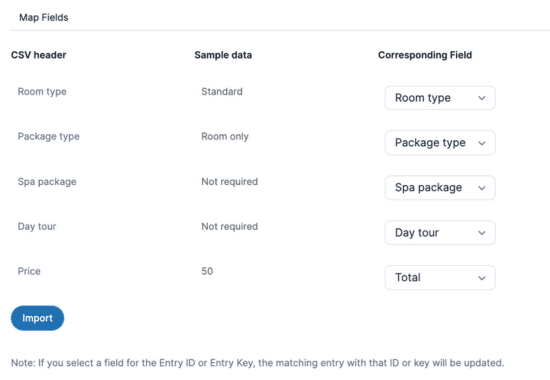Select the Map Fields section heading
Viewport: 550px width, 380px height.
click(43, 17)
